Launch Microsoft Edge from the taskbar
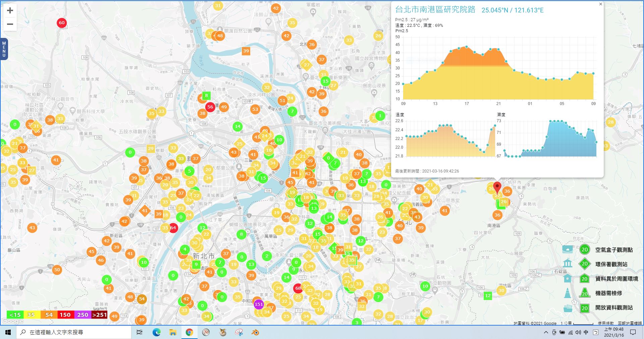 [x=156, y=332]
